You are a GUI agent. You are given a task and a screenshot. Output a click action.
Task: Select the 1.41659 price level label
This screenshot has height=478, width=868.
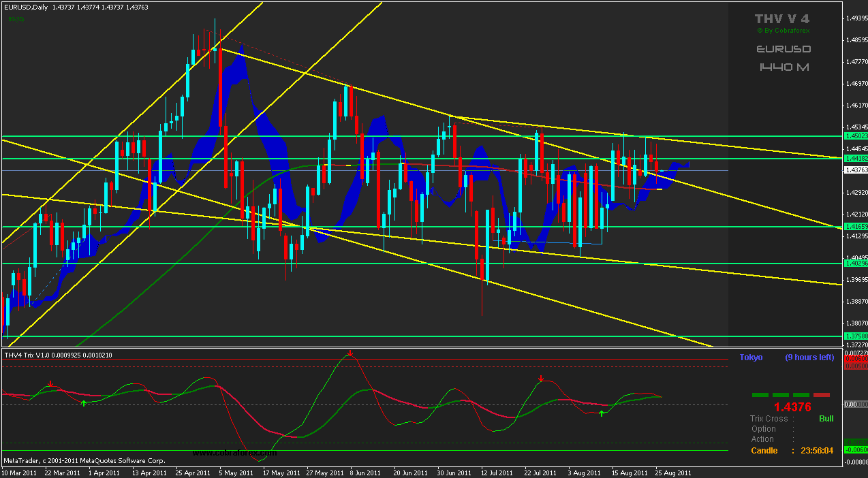(x=855, y=226)
